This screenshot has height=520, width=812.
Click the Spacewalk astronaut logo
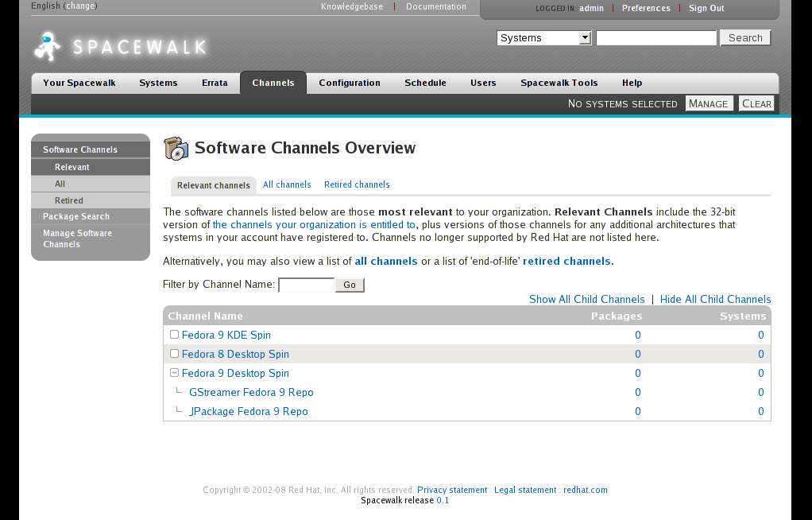coord(48,46)
